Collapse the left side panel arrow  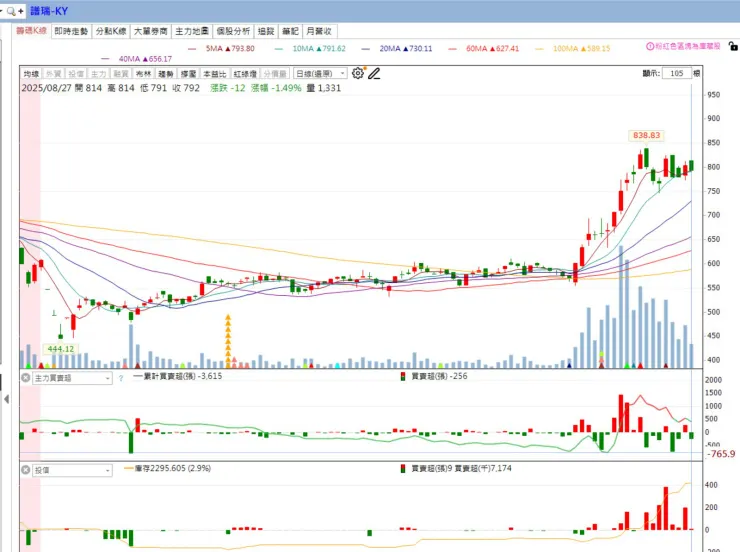click(6, 399)
